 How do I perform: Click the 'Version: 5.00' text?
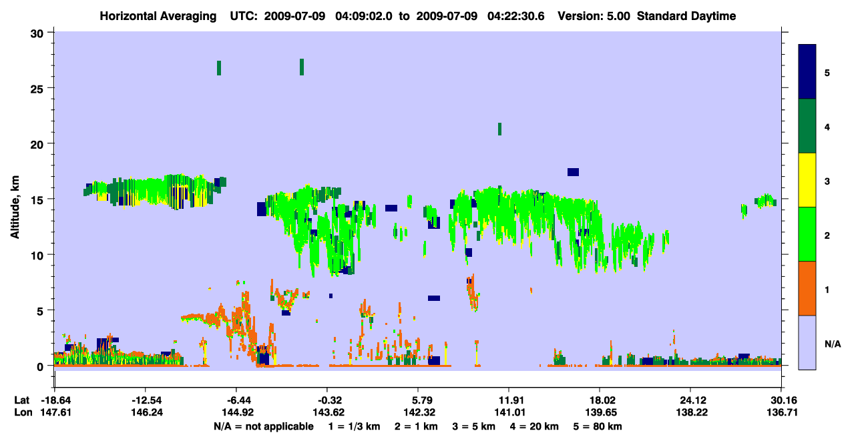pos(595,16)
